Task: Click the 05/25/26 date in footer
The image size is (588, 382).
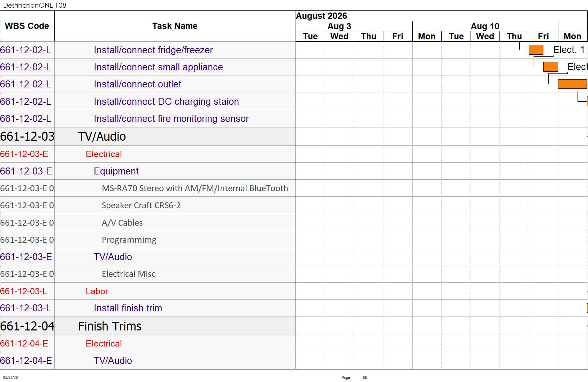Action: click(x=10, y=377)
